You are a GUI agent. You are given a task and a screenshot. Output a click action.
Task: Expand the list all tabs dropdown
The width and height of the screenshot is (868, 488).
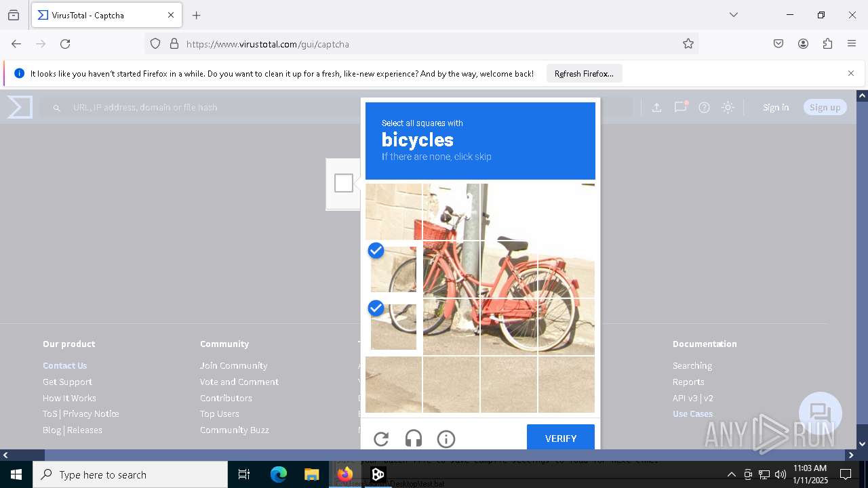tap(734, 15)
